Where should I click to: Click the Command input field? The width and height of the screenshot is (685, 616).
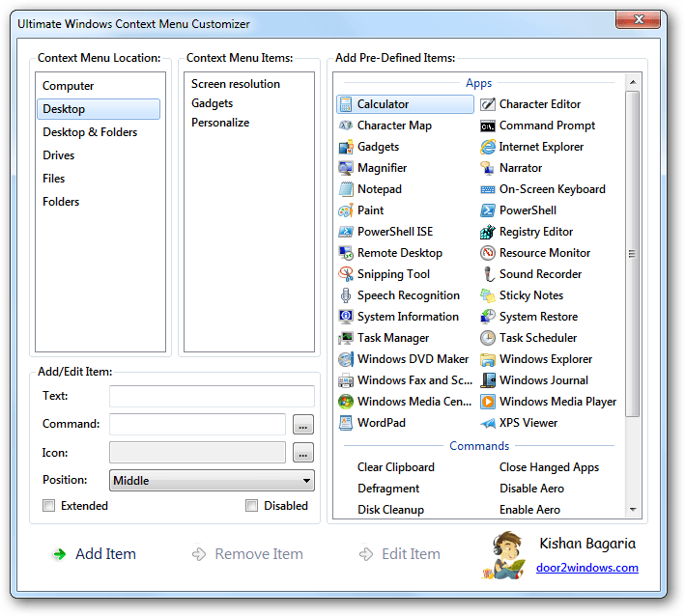point(197,425)
